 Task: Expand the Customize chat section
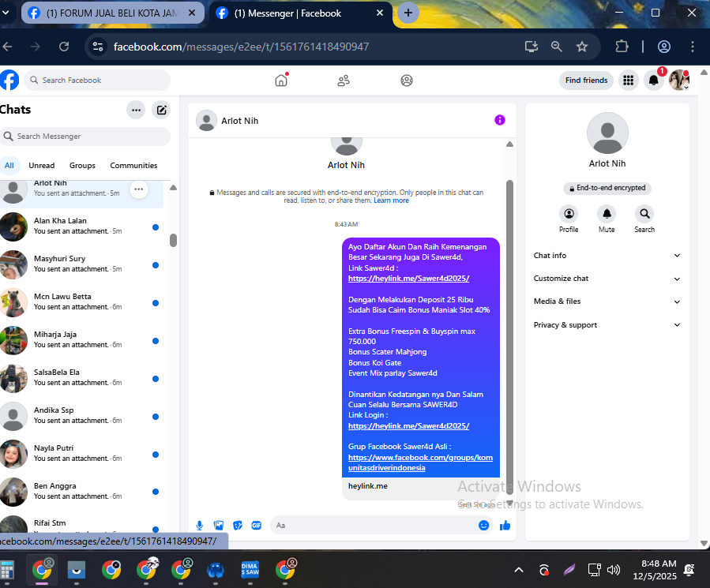click(607, 279)
